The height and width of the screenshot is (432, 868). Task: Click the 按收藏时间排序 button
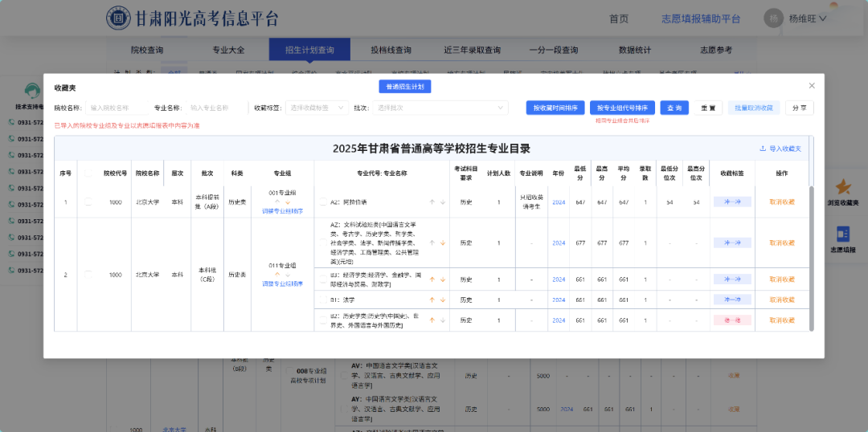555,108
